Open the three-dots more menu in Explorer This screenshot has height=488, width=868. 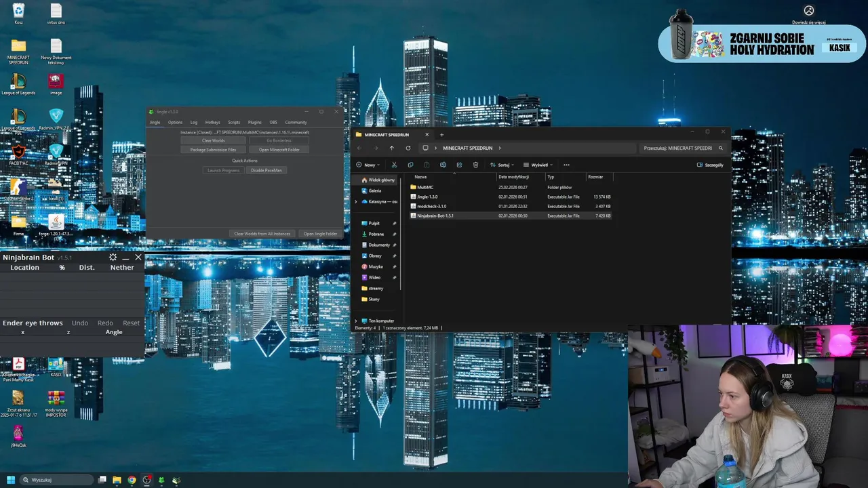566,165
